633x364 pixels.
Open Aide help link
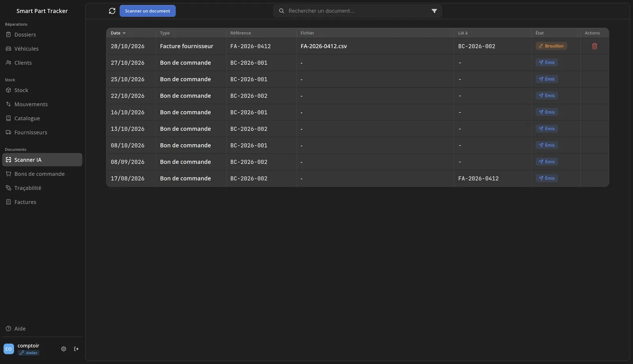tap(42, 329)
